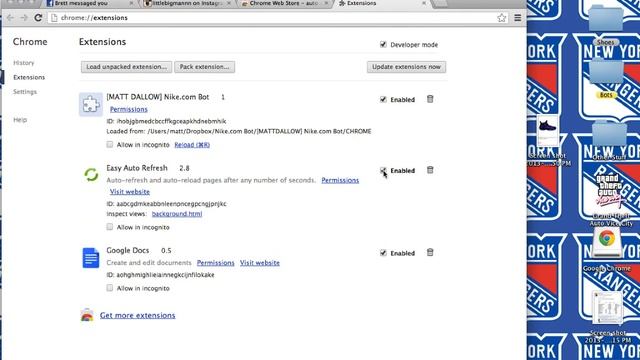The width and height of the screenshot is (640, 360).
Task: Click the browser forward arrow
Action: pos(24,18)
